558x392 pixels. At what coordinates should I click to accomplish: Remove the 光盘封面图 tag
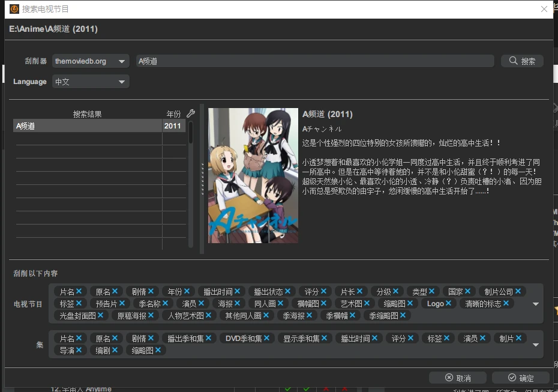tap(101, 315)
